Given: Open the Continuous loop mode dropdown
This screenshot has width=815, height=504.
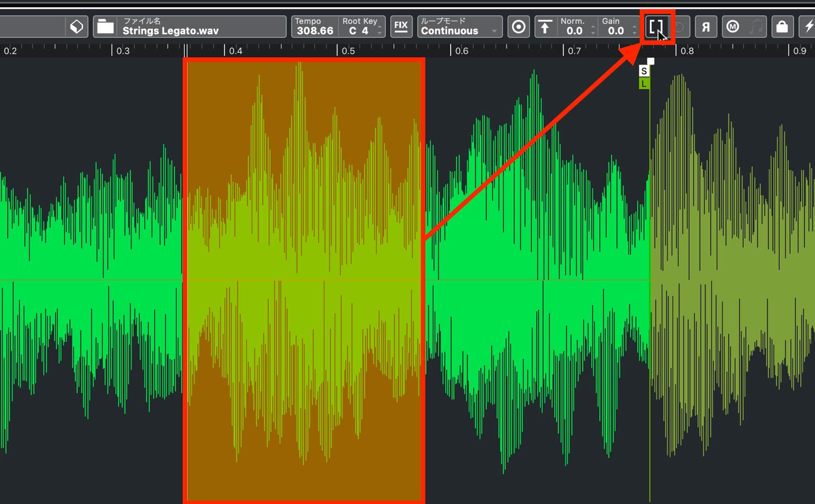Looking at the screenshot, I should tap(459, 27).
